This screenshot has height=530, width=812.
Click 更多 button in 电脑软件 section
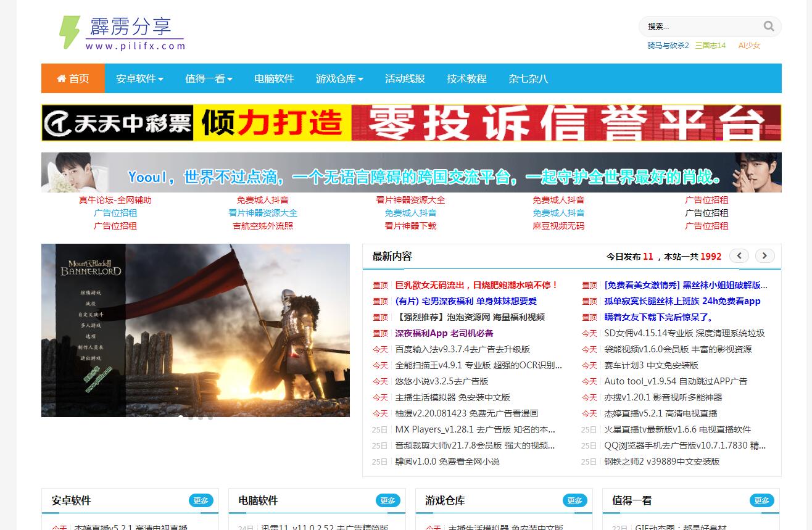click(388, 500)
